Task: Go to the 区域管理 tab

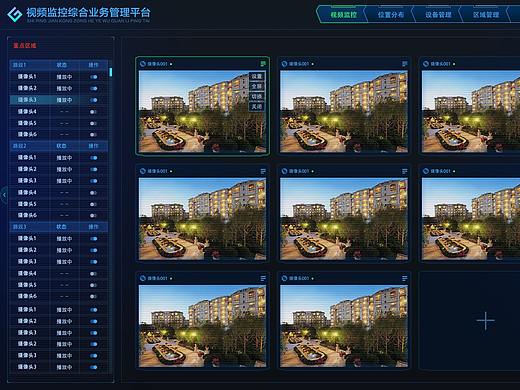Action: click(486, 15)
